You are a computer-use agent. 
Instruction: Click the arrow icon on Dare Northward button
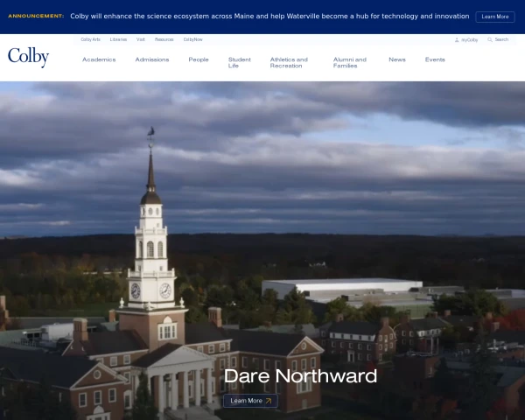click(x=269, y=401)
